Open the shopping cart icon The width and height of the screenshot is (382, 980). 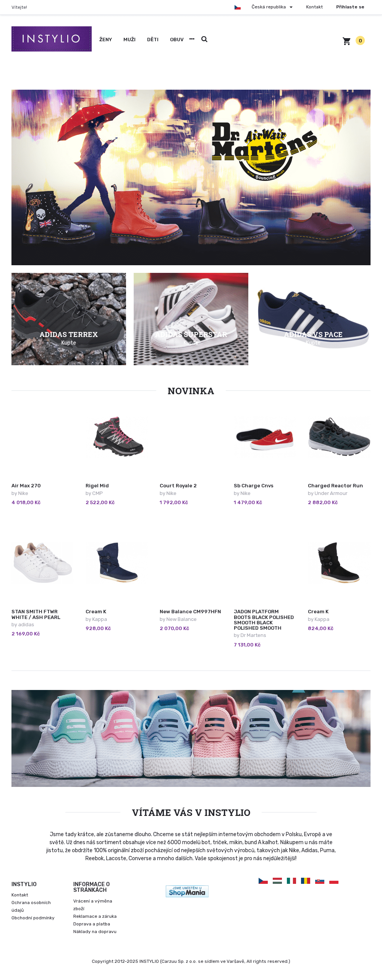[346, 41]
